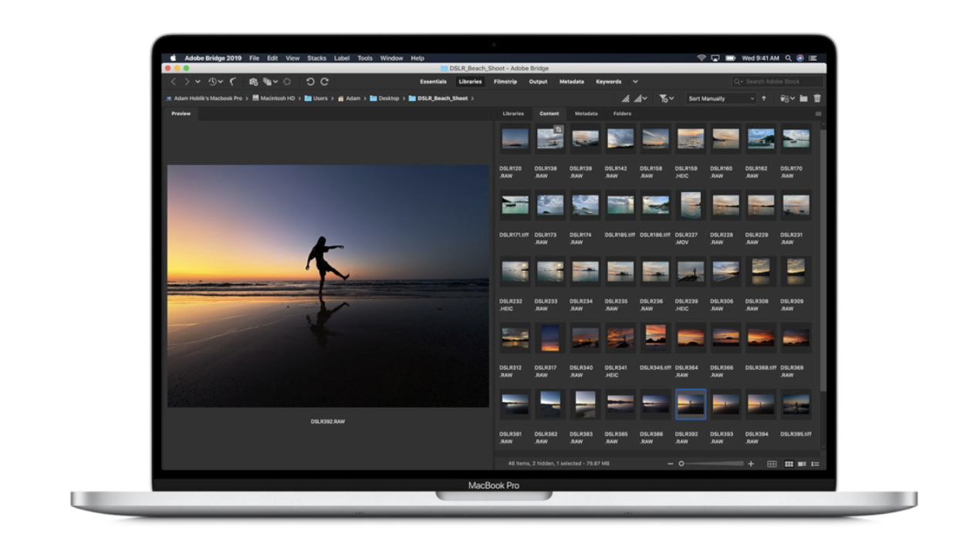Switch to view content as details
The image size is (980, 551).
[802, 464]
